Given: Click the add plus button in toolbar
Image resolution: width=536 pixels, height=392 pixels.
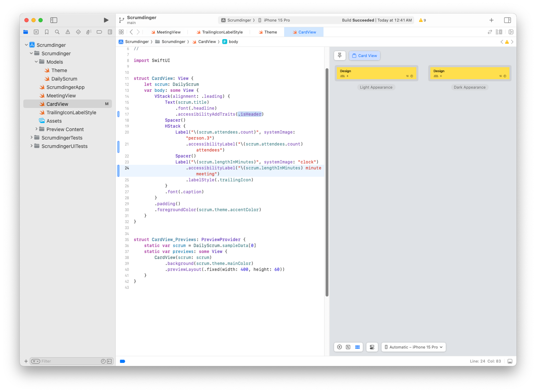Looking at the screenshot, I should pos(491,20).
